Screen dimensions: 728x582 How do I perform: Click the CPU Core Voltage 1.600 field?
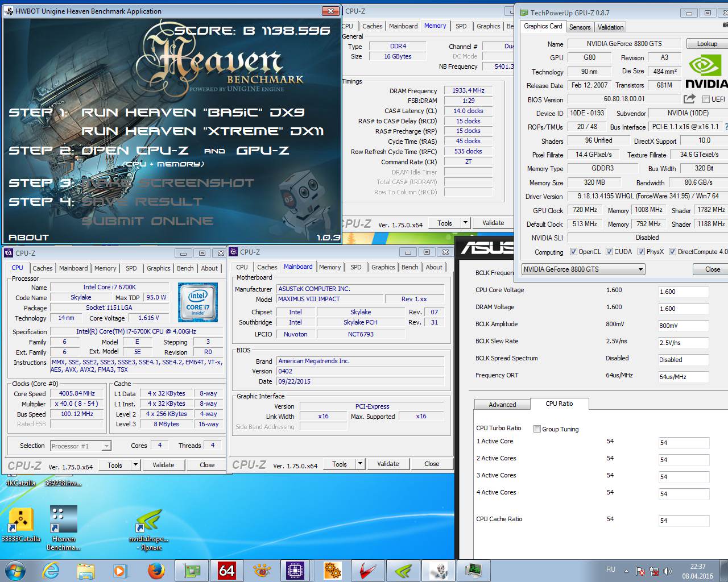pyautogui.click(x=683, y=292)
